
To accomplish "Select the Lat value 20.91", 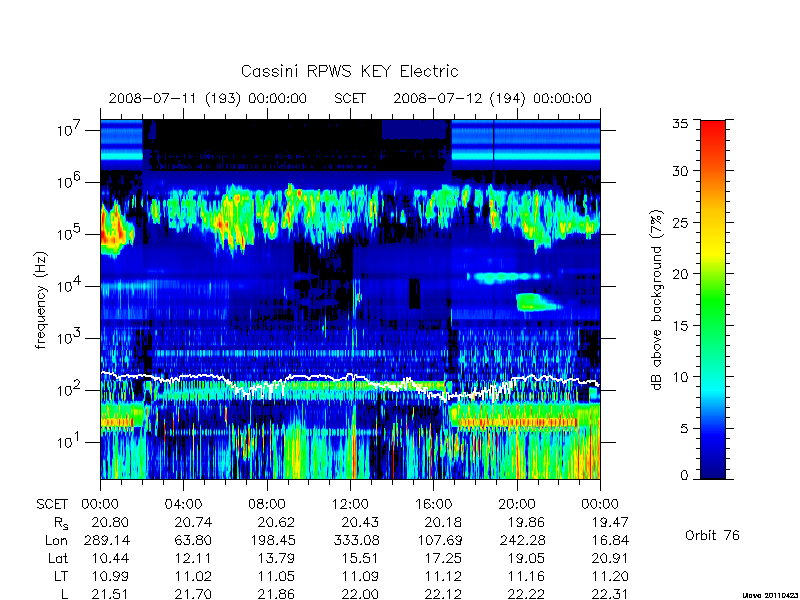I will 610,559.
